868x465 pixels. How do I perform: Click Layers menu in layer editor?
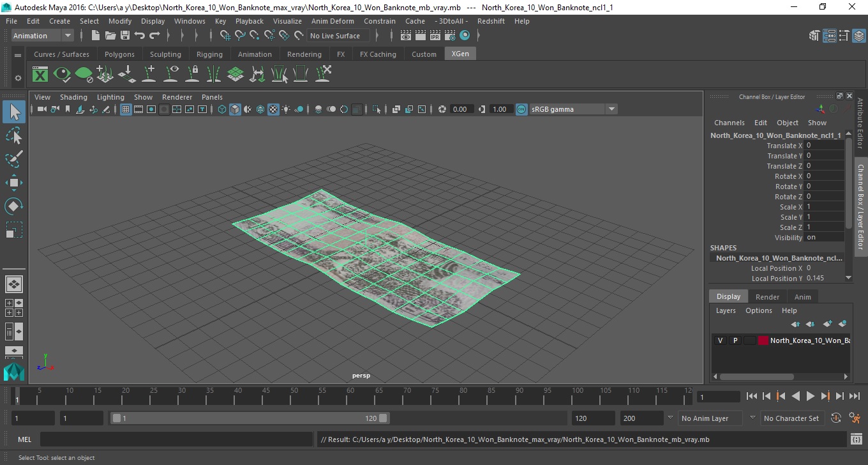(x=726, y=310)
